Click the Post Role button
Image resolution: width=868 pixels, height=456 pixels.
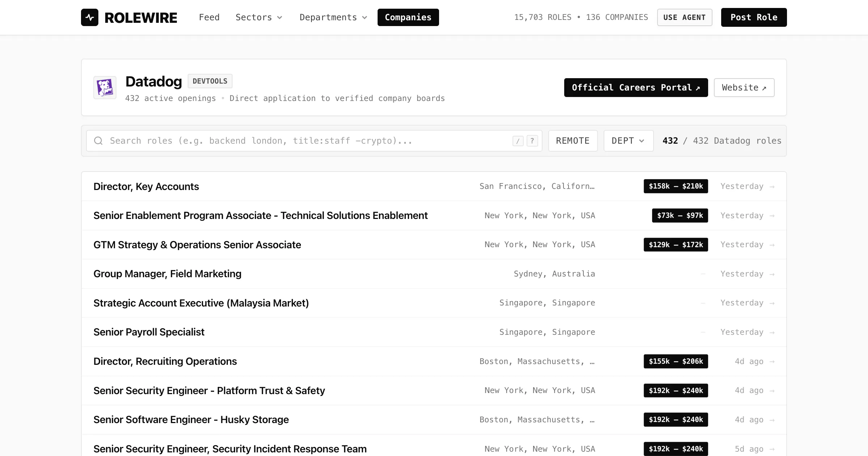754,17
